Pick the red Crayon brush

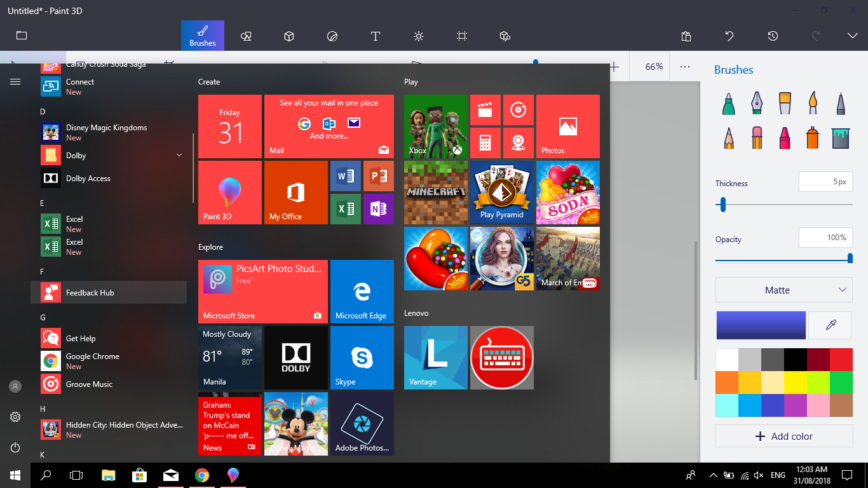(784, 137)
